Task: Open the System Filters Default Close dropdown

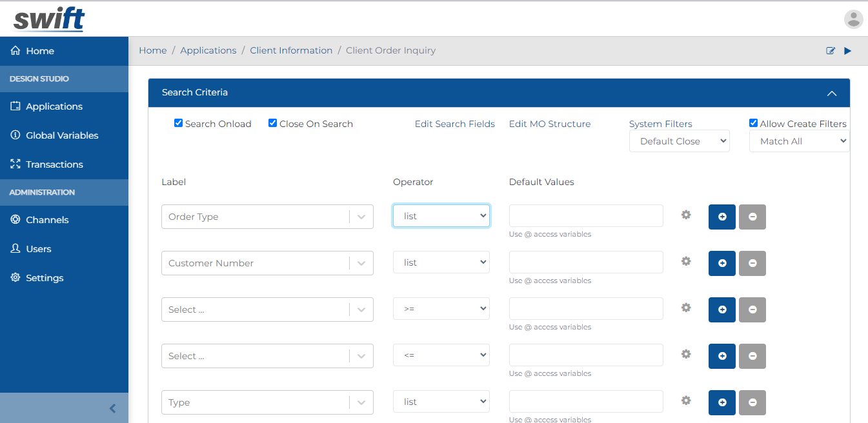Action: point(679,141)
